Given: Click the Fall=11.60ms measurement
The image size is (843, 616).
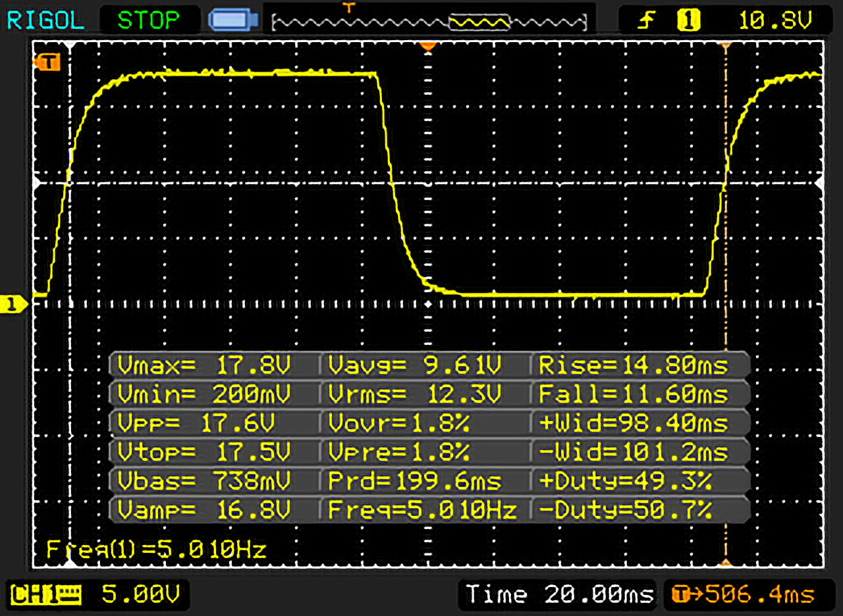Looking at the screenshot, I should 634,394.
